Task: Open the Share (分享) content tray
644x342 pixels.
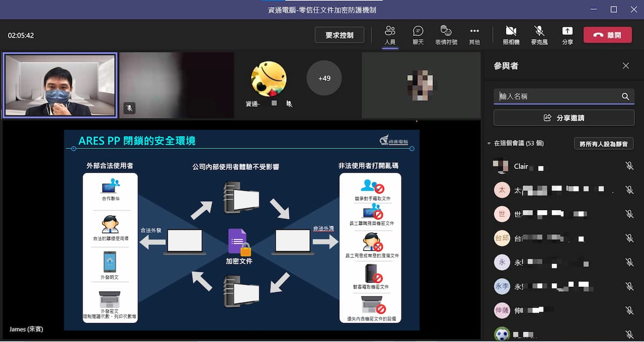Action: [x=567, y=35]
